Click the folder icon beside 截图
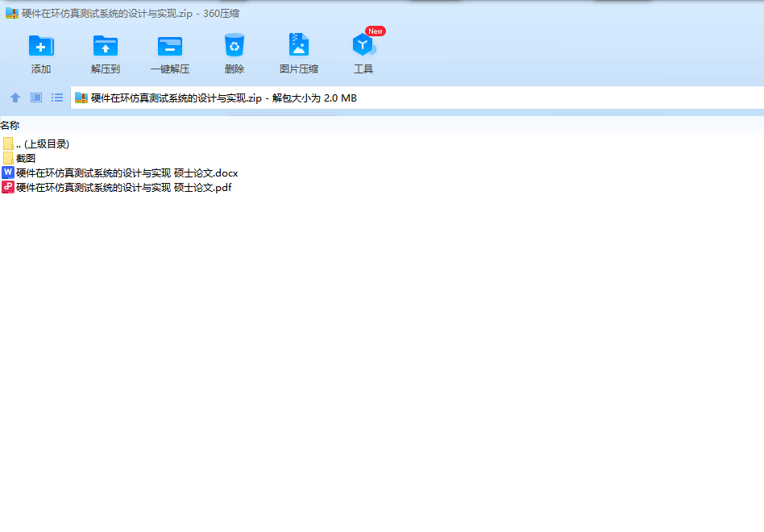This screenshot has height=532, width=764. pos(8,158)
